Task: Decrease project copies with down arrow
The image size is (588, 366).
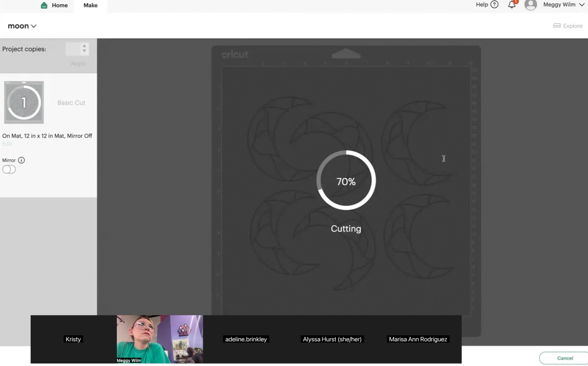Action: (x=84, y=51)
